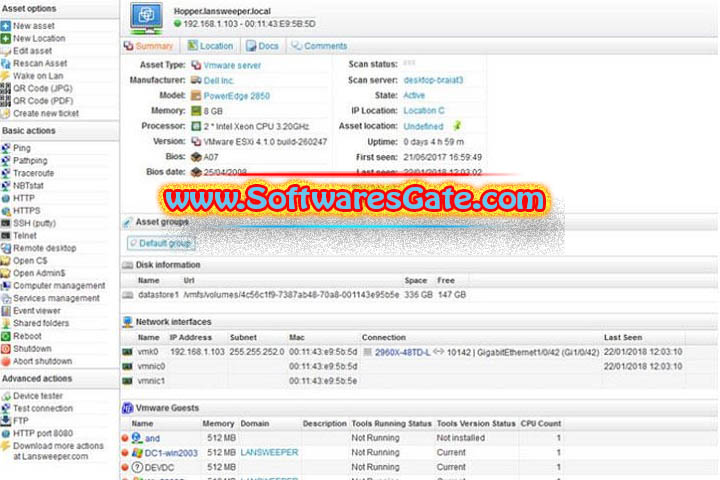The image size is (720, 480).
Task: Click HTTP port 8080 action
Action: [43, 433]
